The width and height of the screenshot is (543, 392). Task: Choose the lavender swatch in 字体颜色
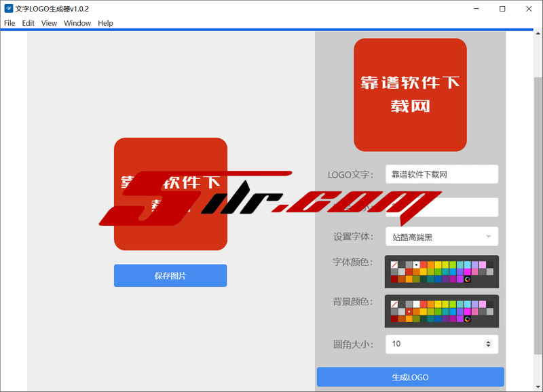pos(475,264)
